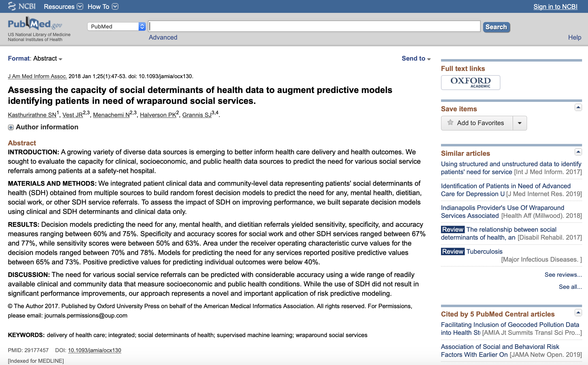Open the PubMed database selector
Image resolution: width=588 pixels, height=365 pixels.
click(116, 26)
